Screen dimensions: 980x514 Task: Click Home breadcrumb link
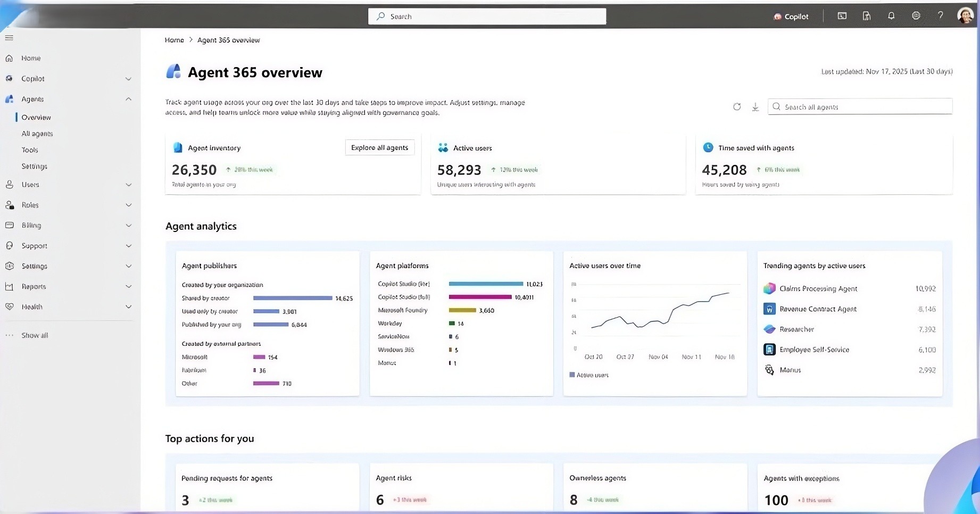point(175,40)
